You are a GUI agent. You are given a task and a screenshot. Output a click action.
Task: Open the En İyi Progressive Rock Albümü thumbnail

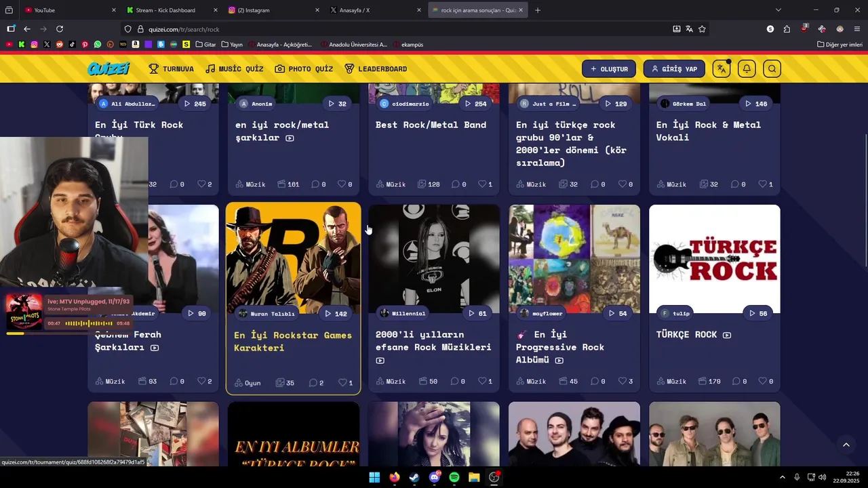(574, 258)
